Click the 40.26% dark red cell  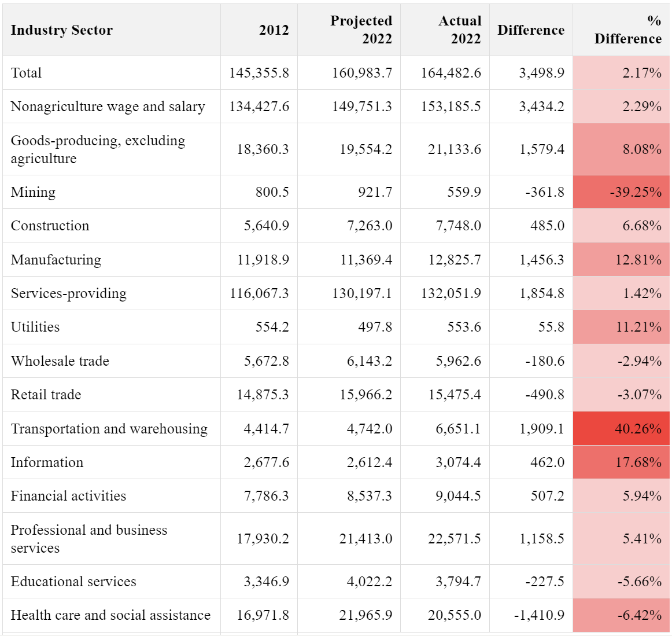click(x=637, y=429)
